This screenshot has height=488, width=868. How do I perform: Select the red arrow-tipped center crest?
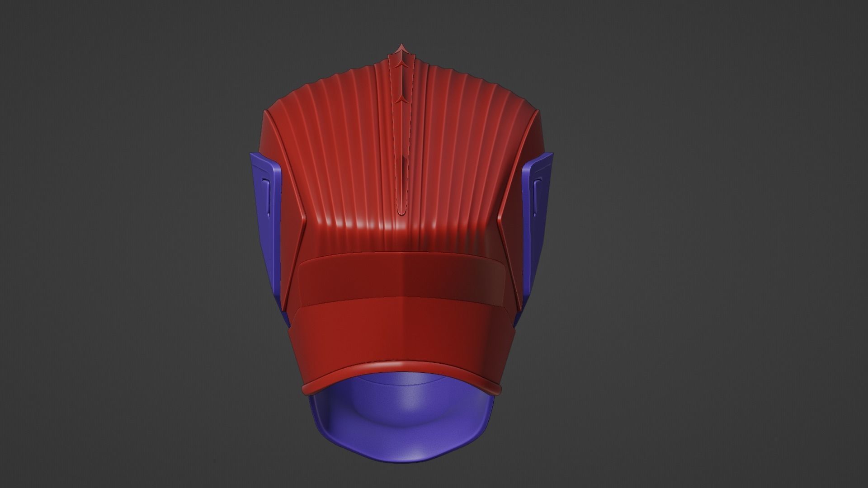pyautogui.click(x=401, y=131)
